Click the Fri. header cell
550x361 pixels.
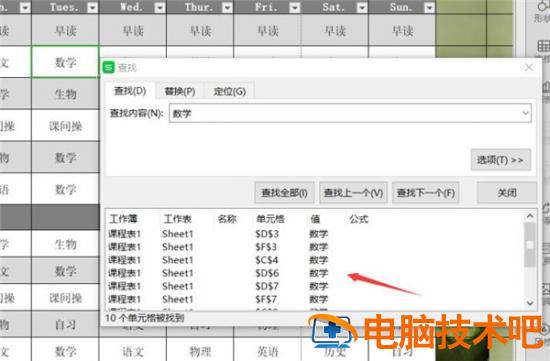pos(267,7)
